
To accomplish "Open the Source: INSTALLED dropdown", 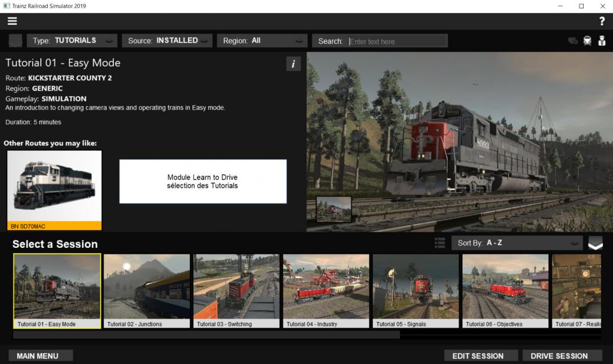I will tap(167, 41).
